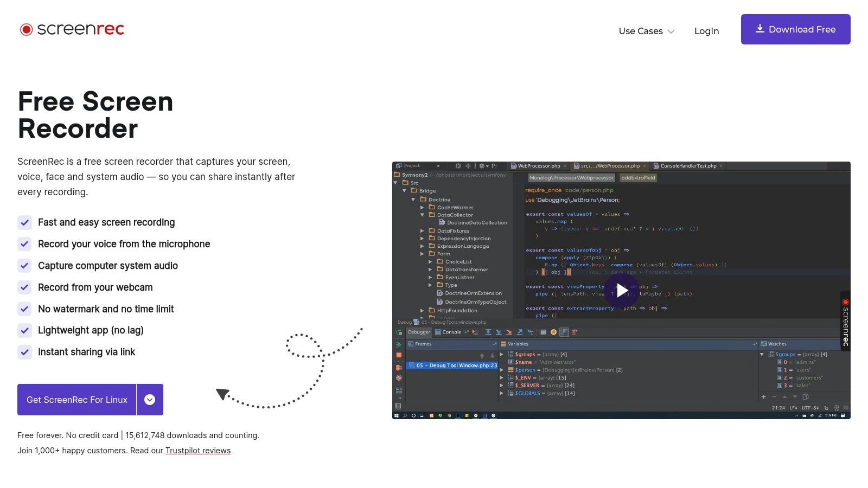This screenshot has width=868, height=488.
Task: Click checkmark icon beside Lightweight app
Action: tap(24, 330)
